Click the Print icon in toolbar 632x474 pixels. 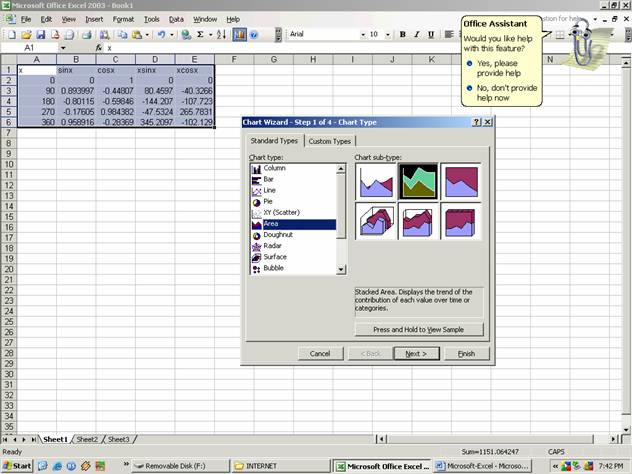(x=86, y=35)
